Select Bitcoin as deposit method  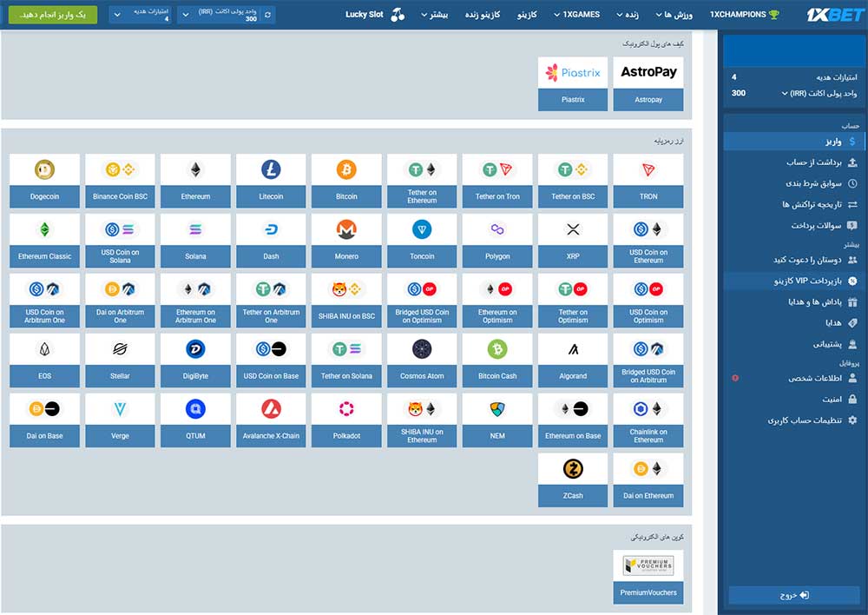point(346,181)
